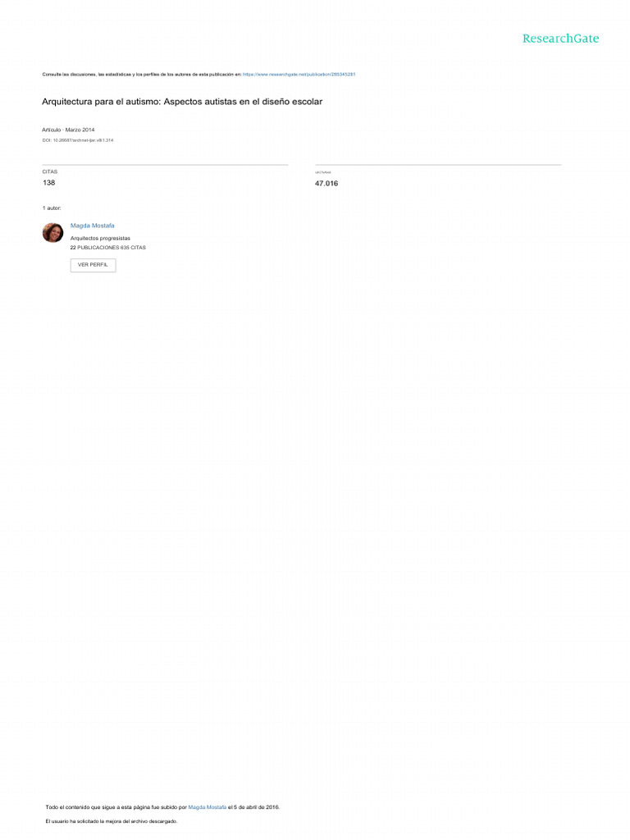The height and width of the screenshot is (840, 630).
Task: Click the DOI text line
Action: [x=78, y=140]
